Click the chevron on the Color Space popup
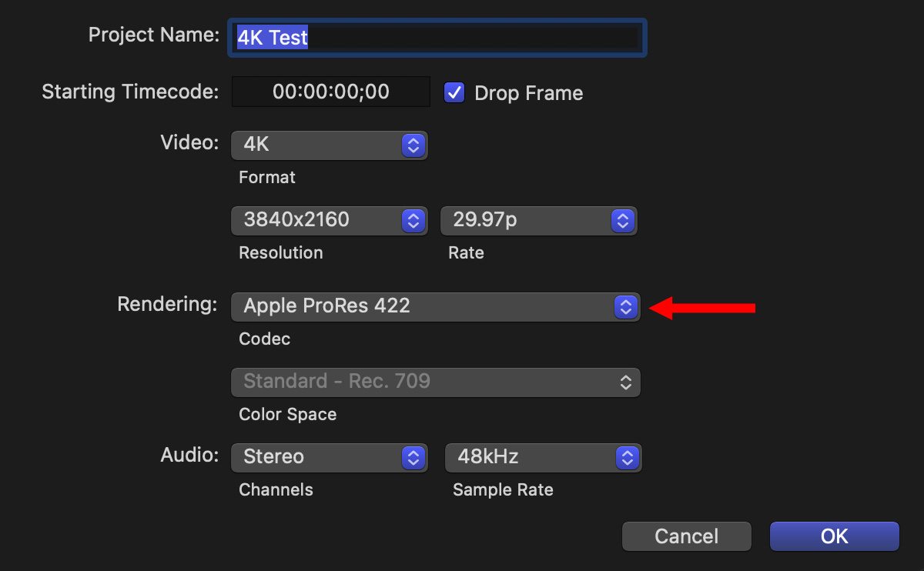Image resolution: width=924 pixels, height=571 pixels. [x=626, y=382]
